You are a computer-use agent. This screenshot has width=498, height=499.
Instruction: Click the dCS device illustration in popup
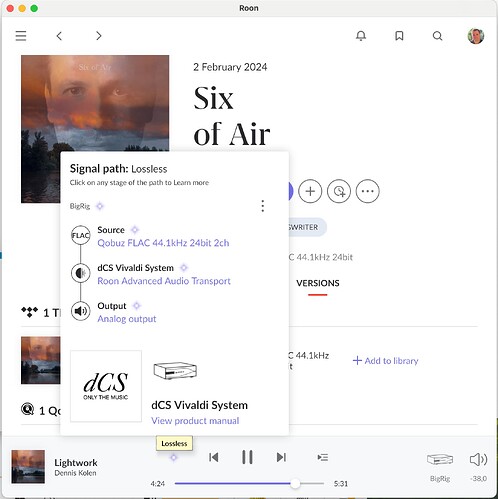(175, 371)
